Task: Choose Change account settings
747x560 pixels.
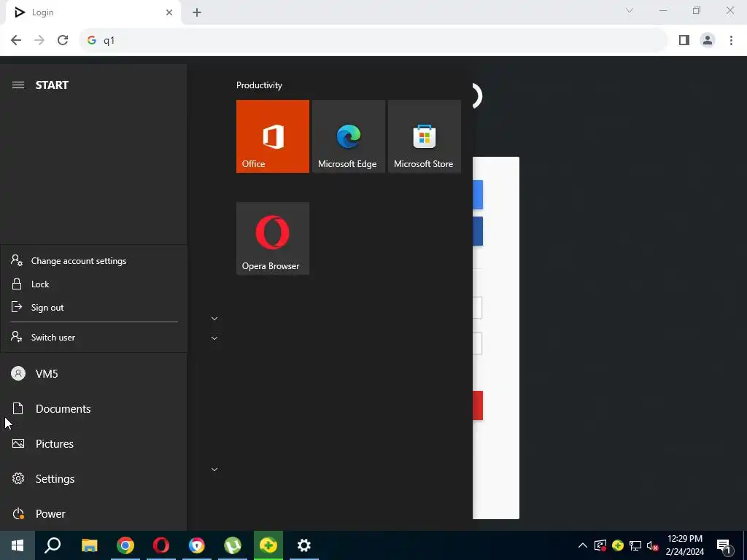Action: coord(94,260)
